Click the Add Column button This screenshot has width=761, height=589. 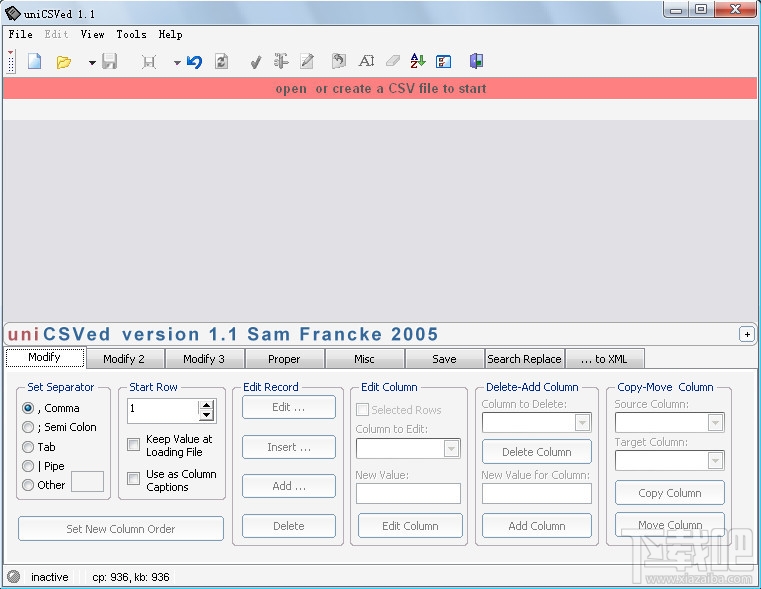[537, 526]
